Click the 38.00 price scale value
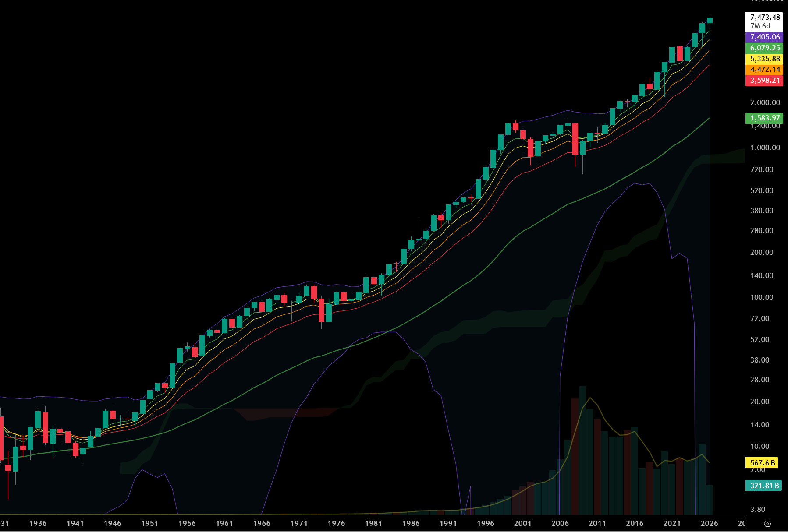788x532 pixels. point(760,360)
